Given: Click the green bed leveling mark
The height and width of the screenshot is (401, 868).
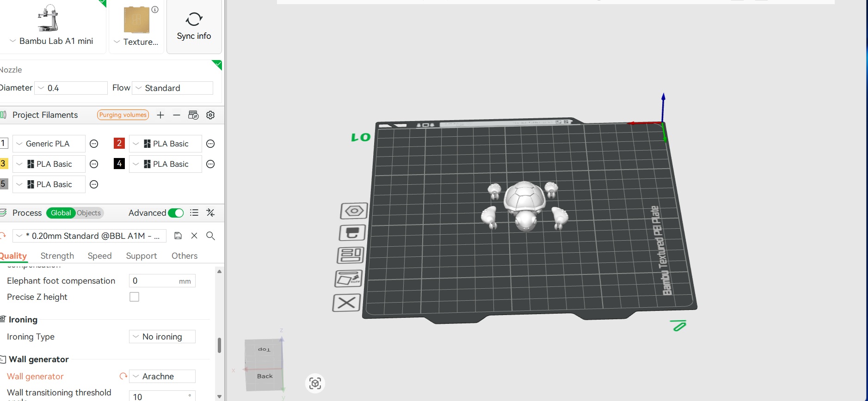Looking at the screenshot, I should click(678, 326).
